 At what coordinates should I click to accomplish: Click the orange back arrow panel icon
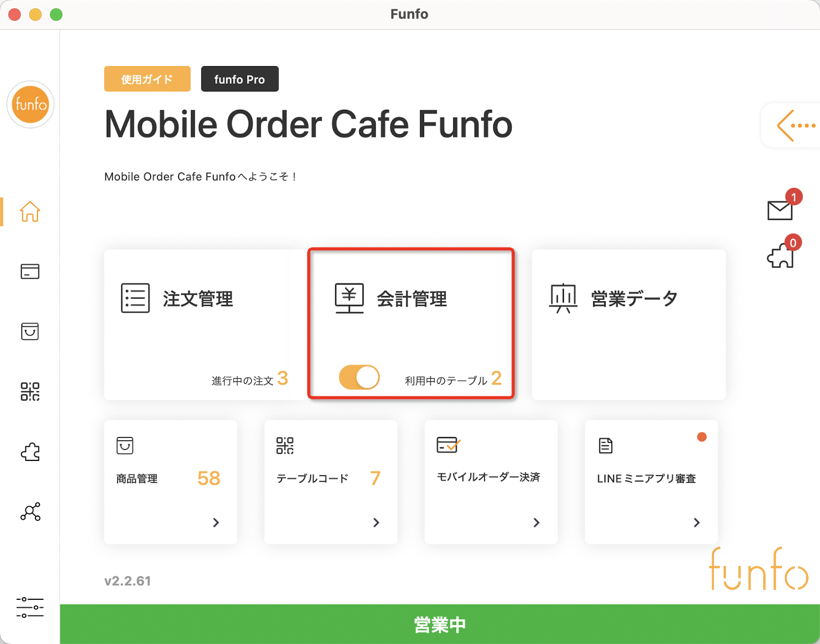pos(796,125)
